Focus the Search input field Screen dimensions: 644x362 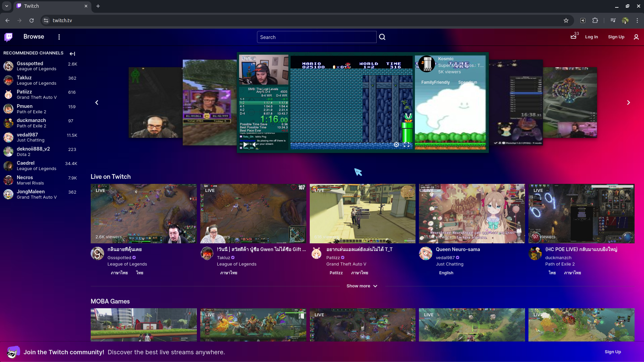[316, 37]
